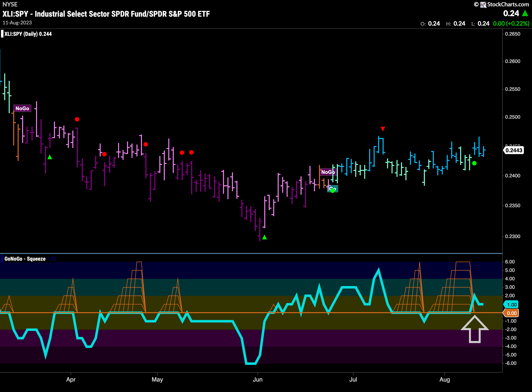Click the 0.2443 current price tag
The width and height of the screenshot is (532, 392).
click(x=514, y=150)
